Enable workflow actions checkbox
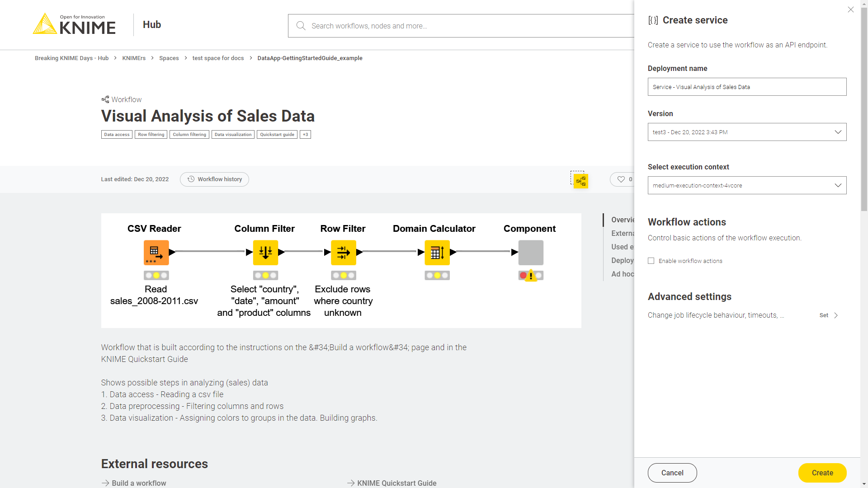 click(x=651, y=261)
